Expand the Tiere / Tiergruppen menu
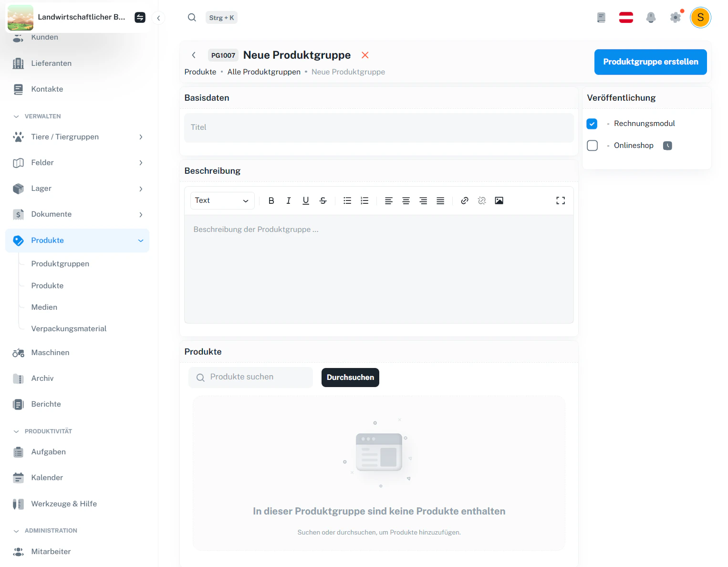 pos(141,137)
